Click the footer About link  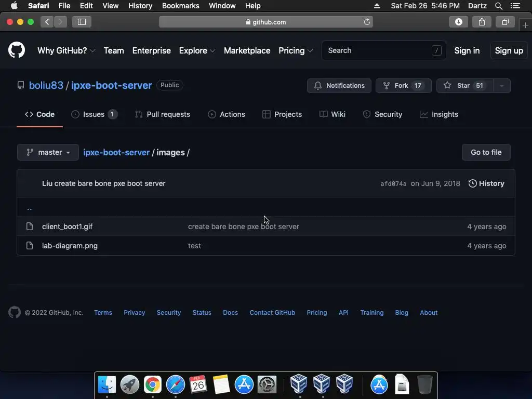tap(429, 312)
